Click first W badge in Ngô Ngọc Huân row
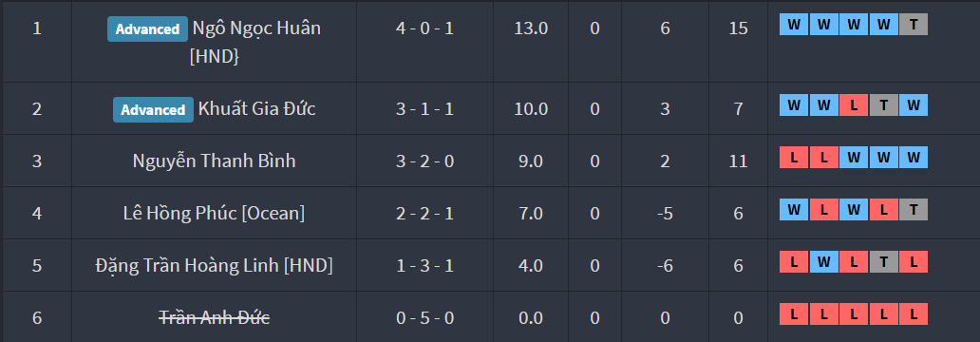The height and width of the screenshot is (342, 980). point(794,25)
